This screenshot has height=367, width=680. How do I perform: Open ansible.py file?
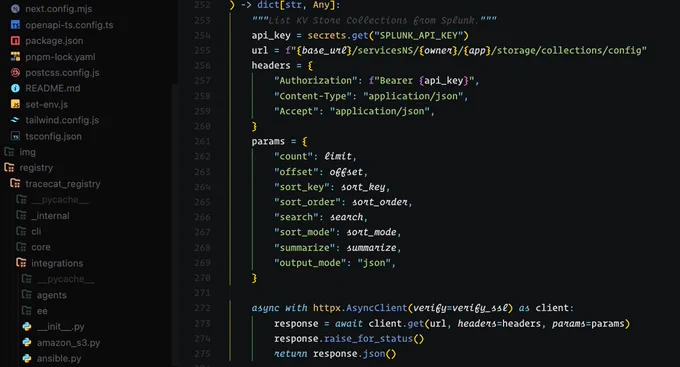tap(59, 358)
